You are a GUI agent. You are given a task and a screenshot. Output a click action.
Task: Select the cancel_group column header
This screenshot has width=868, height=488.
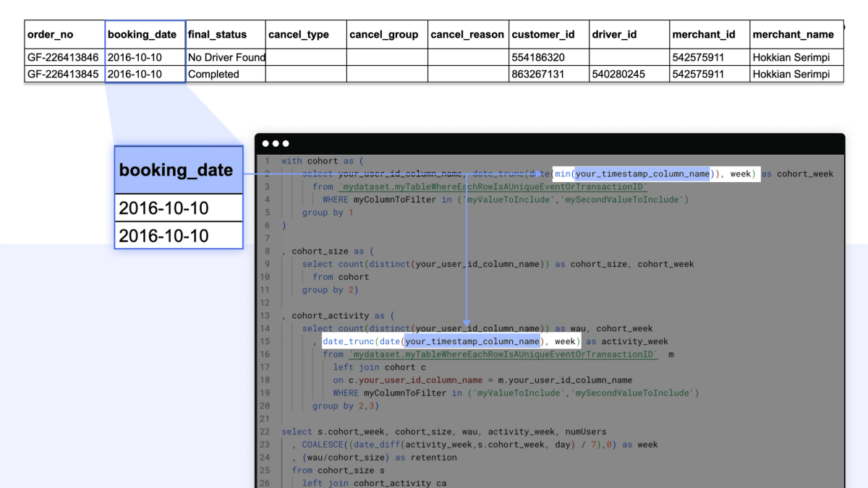383,34
